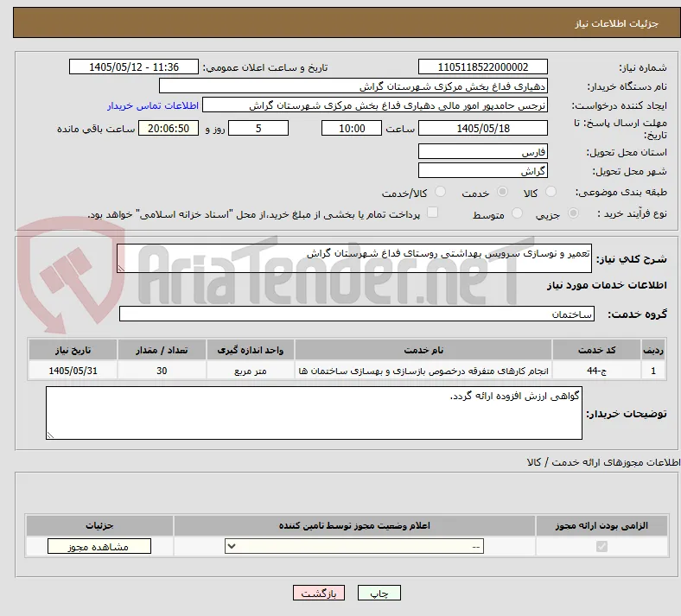
Task: Select the جزیی purchase type radio
Action: point(573,213)
